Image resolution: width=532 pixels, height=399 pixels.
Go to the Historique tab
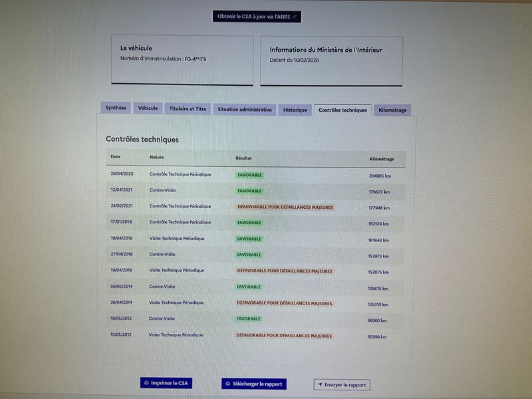tap(295, 110)
